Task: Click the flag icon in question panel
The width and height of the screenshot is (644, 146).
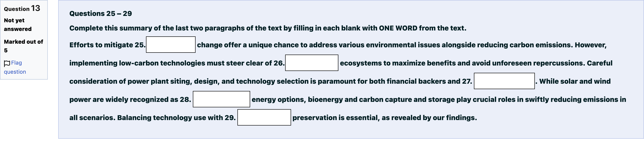Action: (x=7, y=63)
